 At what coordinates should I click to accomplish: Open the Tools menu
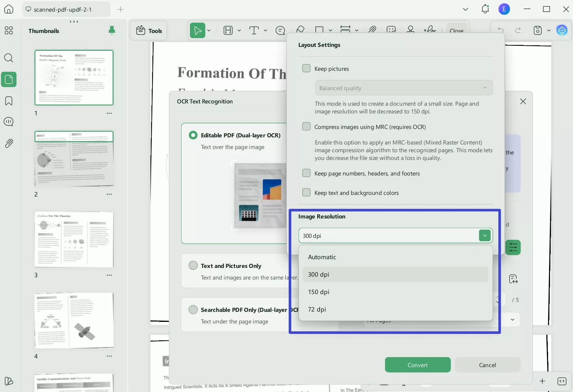pyautogui.click(x=149, y=30)
